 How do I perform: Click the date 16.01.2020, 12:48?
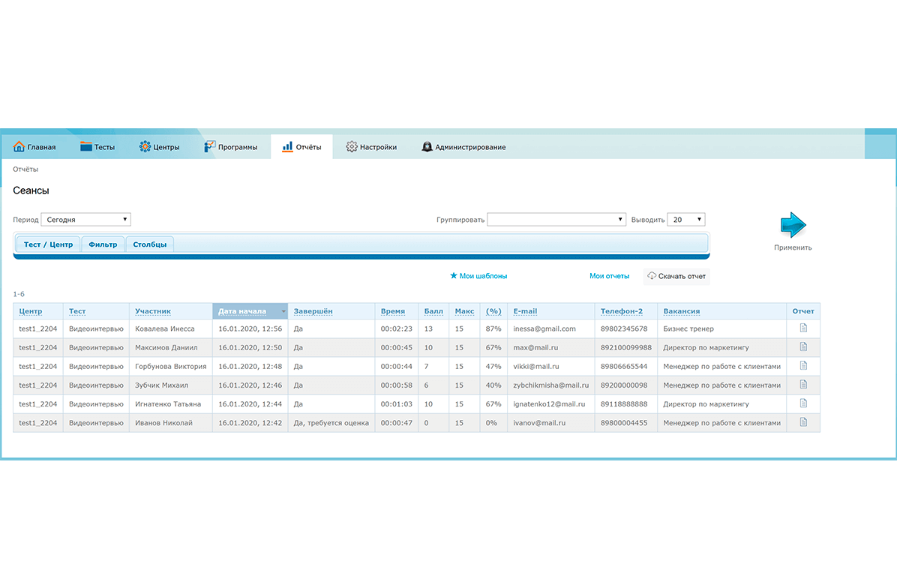(250, 367)
